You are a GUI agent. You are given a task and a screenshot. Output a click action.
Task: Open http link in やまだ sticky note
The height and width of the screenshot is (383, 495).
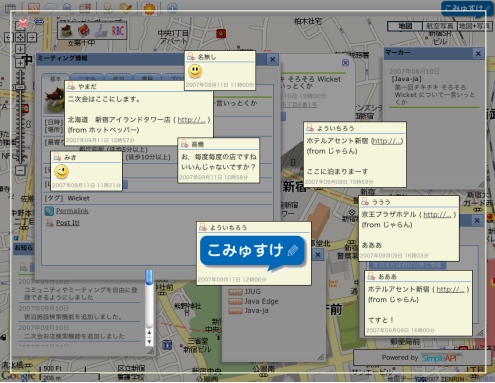191,120
